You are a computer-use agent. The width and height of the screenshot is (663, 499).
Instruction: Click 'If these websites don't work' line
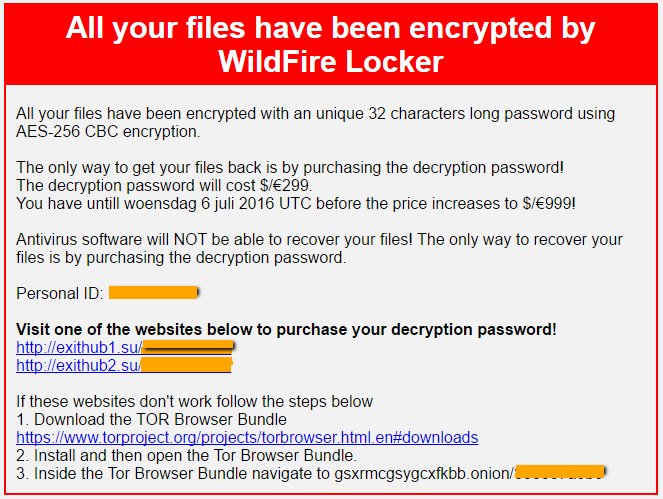(x=195, y=401)
